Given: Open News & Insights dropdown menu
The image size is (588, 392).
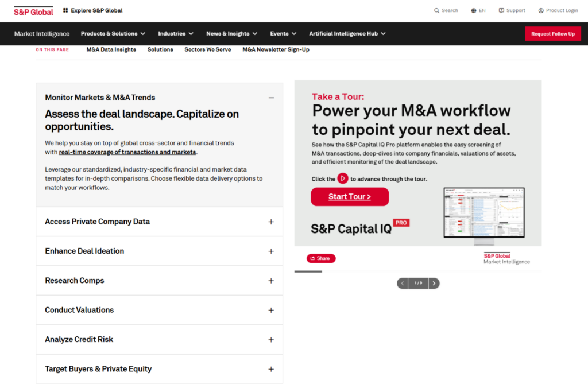Looking at the screenshot, I should coord(232,34).
